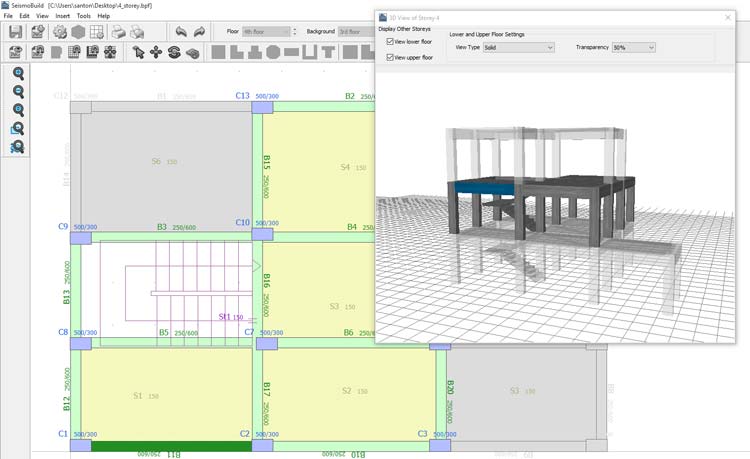750x459 pixels.
Task: Select column label C13
Action: [x=243, y=96]
